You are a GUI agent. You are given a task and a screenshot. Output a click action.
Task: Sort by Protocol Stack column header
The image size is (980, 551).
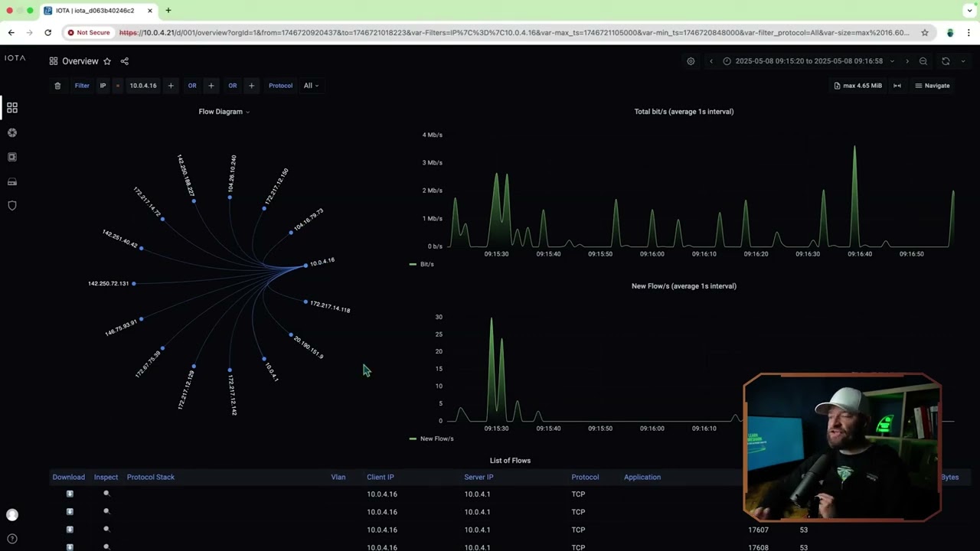151,478
